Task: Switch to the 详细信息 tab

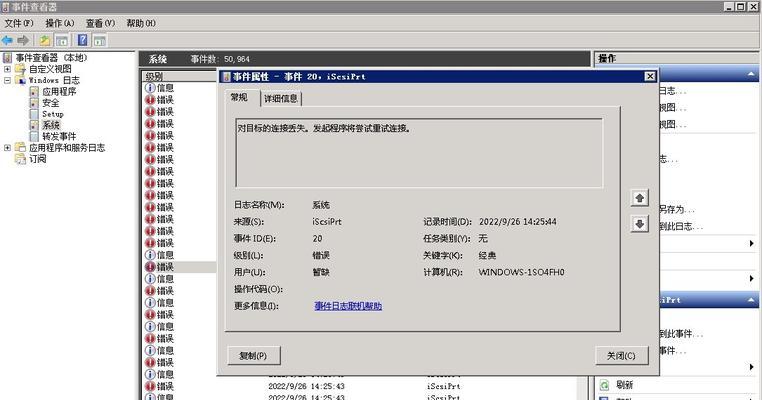Action: coord(281,99)
